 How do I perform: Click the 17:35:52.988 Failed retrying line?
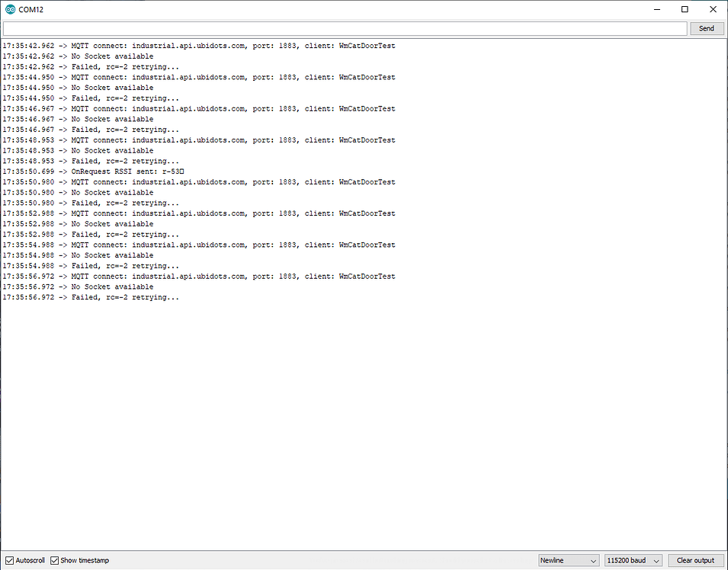91,235
